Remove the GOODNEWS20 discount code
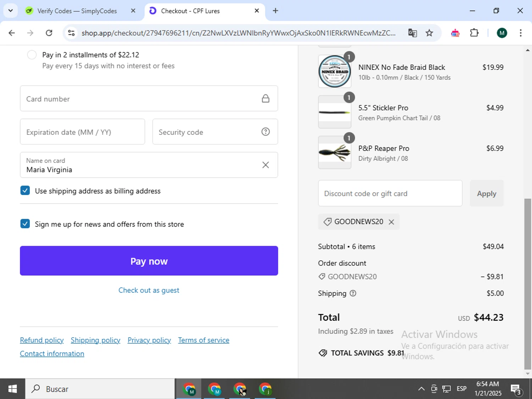This screenshot has height=399, width=532. pyautogui.click(x=391, y=222)
